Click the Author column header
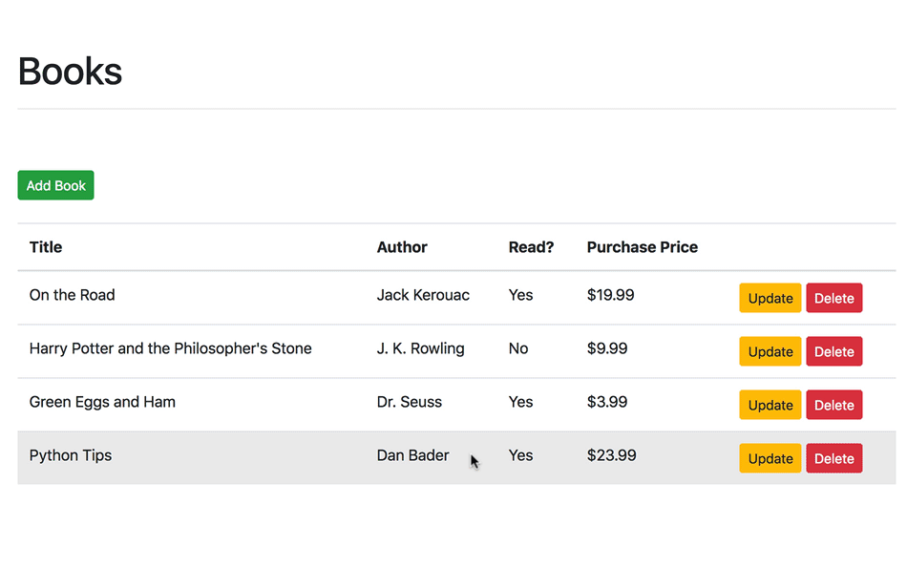Image resolution: width=907 pixels, height=588 pixels. tap(402, 247)
